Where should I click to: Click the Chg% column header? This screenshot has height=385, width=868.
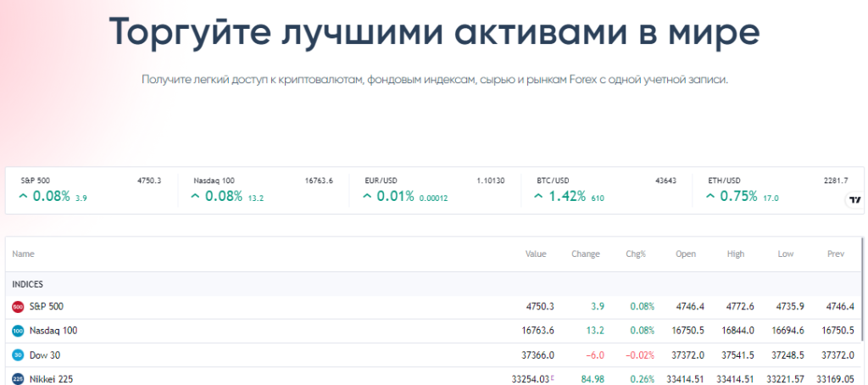[636, 254]
